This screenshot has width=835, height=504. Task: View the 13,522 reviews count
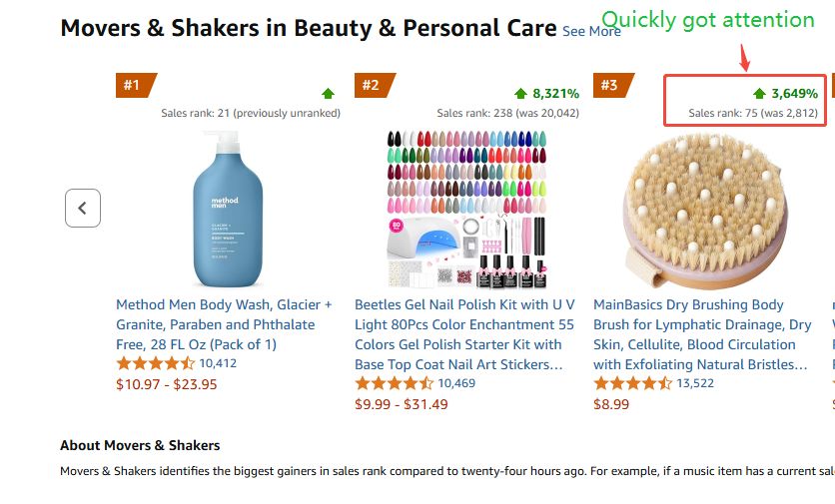[695, 383]
